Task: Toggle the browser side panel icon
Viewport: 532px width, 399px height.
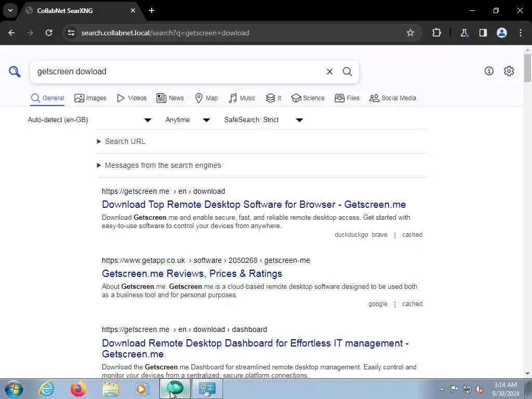Action: (483, 33)
